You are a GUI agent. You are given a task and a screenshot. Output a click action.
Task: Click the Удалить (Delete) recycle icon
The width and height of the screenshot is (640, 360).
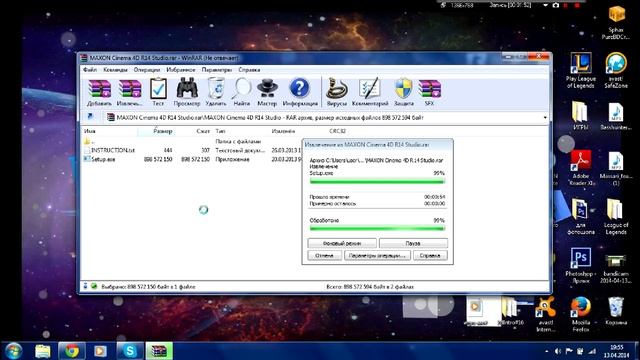pyautogui.click(x=216, y=93)
